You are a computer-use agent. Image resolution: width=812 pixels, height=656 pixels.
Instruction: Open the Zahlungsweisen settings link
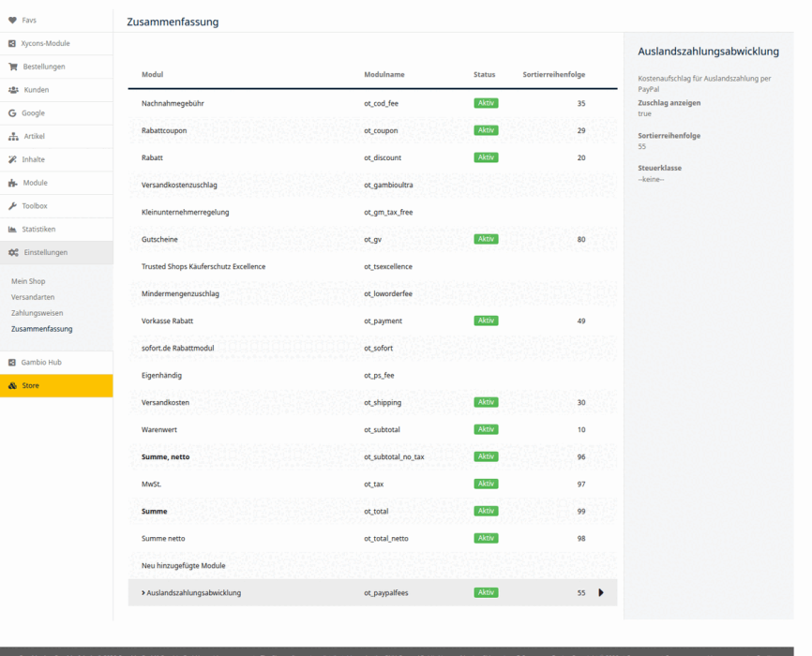(37, 313)
